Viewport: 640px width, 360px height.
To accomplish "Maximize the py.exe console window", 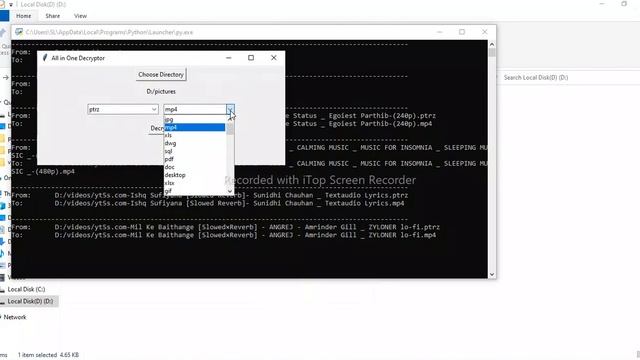I will [x=462, y=32].
